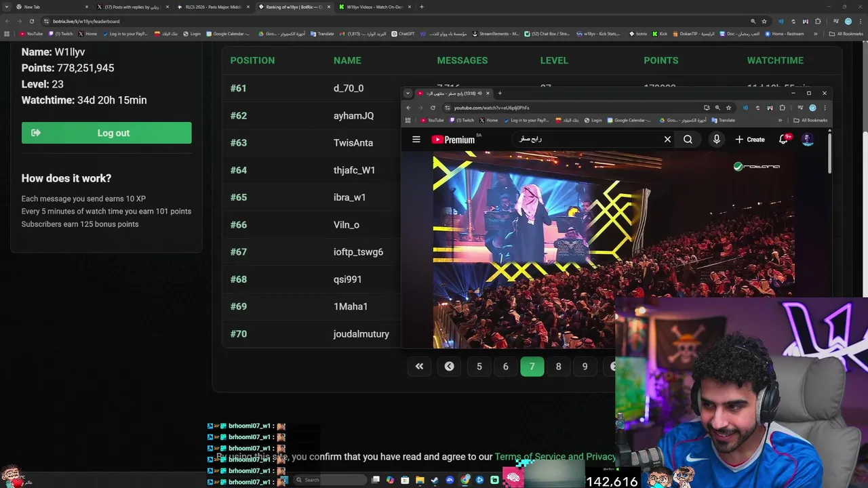868x488 pixels.
Task: Open the Kick bookmark
Action: point(660,34)
